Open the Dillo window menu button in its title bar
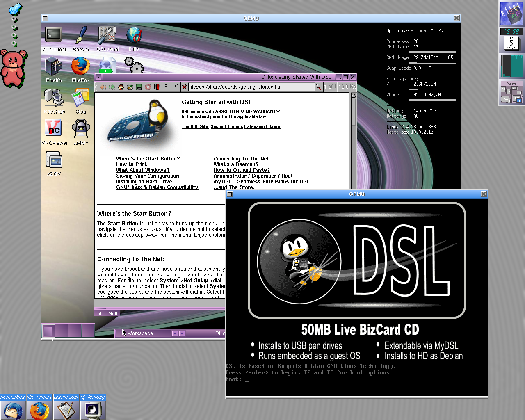The width and height of the screenshot is (525, 420). pyautogui.click(x=98, y=77)
